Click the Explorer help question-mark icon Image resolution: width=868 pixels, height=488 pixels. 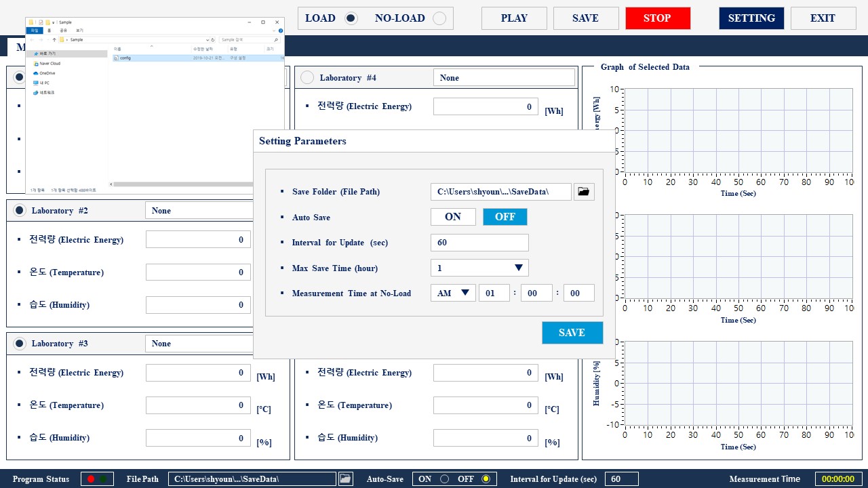(x=281, y=30)
